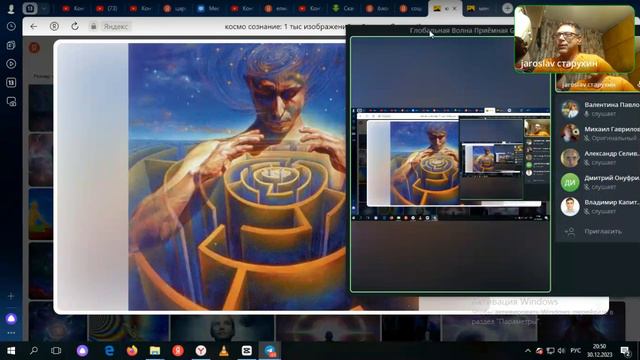Switch to the tab labeled соц
Image resolution: width=640 pixels, height=360 pixels.
(410, 9)
